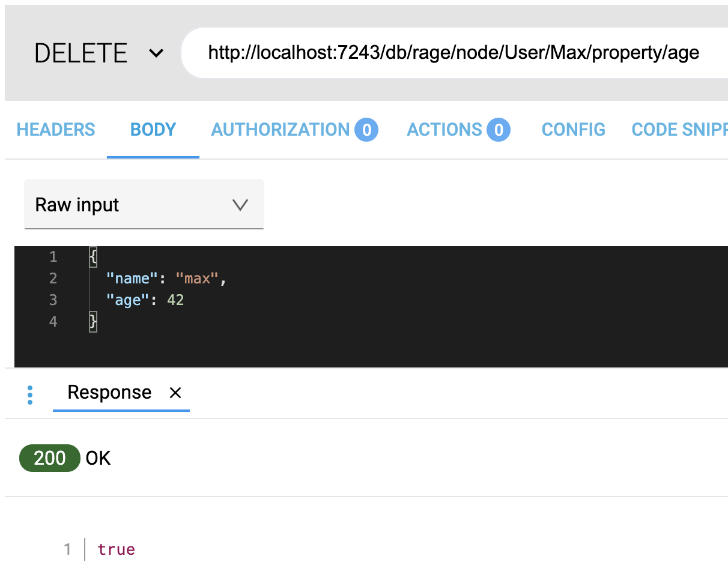The width and height of the screenshot is (728, 580).
Task: Click the request URL input field
Action: click(x=453, y=53)
